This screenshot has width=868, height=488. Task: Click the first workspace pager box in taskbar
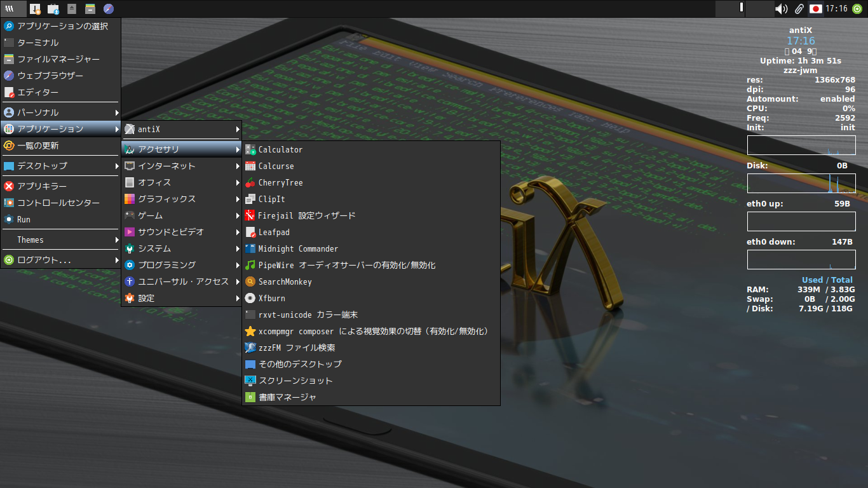point(730,9)
